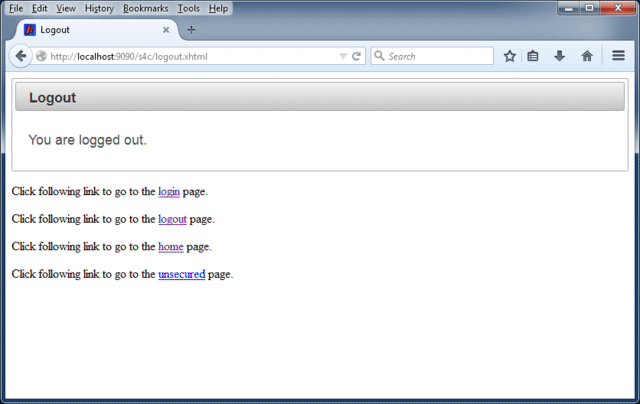Open the Bookmarks menu
This screenshot has width=640, height=404.
(145, 8)
